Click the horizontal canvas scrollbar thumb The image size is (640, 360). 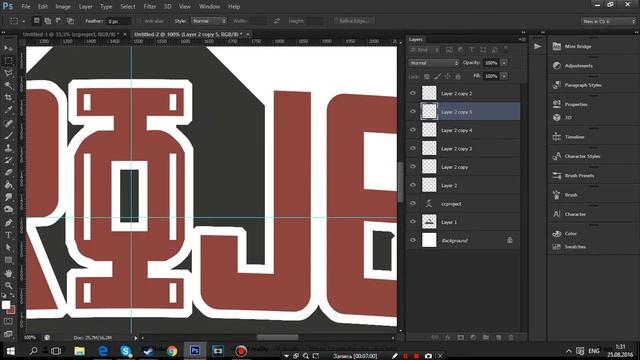[x=278, y=338]
